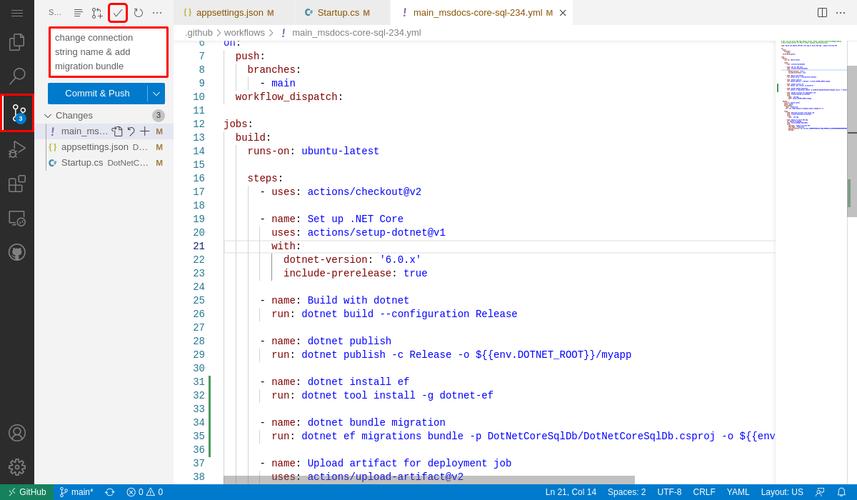The height and width of the screenshot is (500, 857).
Task: Click the errors and warnings indicator
Action: tap(145, 492)
